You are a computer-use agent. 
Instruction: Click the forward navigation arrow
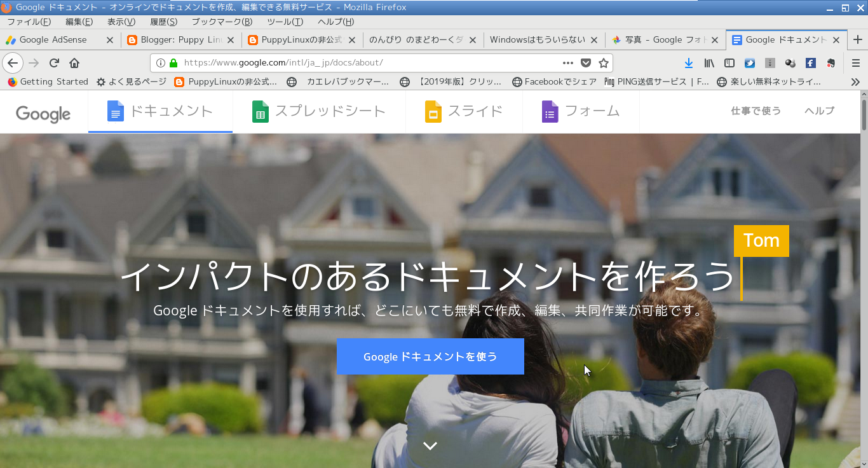pyautogui.click(x=34, y=63)
